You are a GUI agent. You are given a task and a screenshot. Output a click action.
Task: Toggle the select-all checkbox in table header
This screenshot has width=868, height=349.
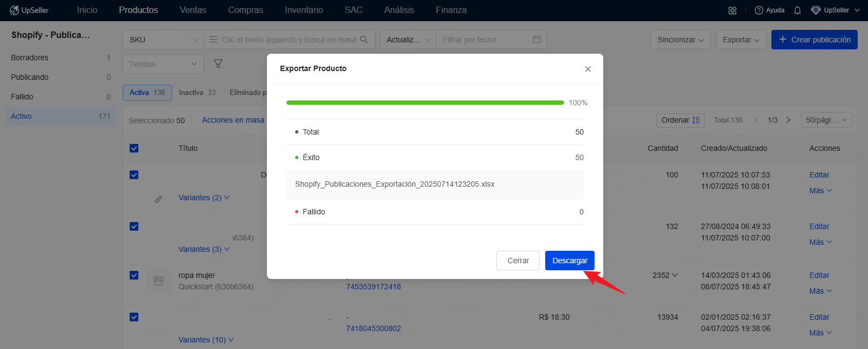[134, 148]
